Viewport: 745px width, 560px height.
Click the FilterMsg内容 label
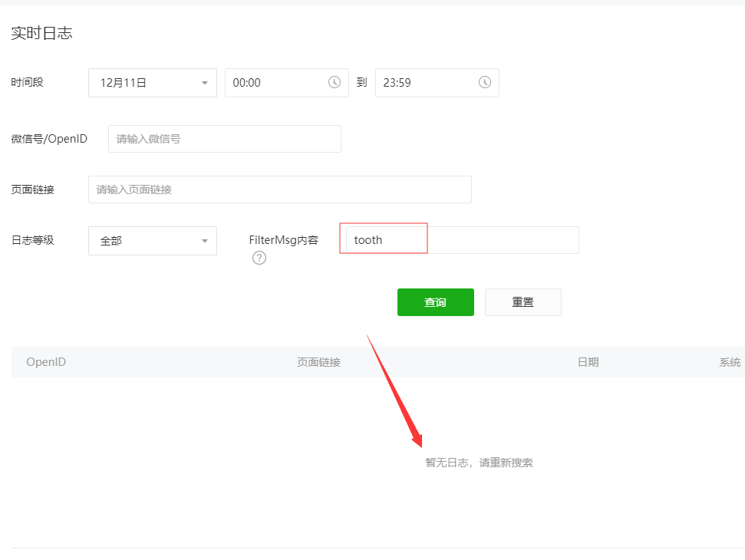point(284,240)
